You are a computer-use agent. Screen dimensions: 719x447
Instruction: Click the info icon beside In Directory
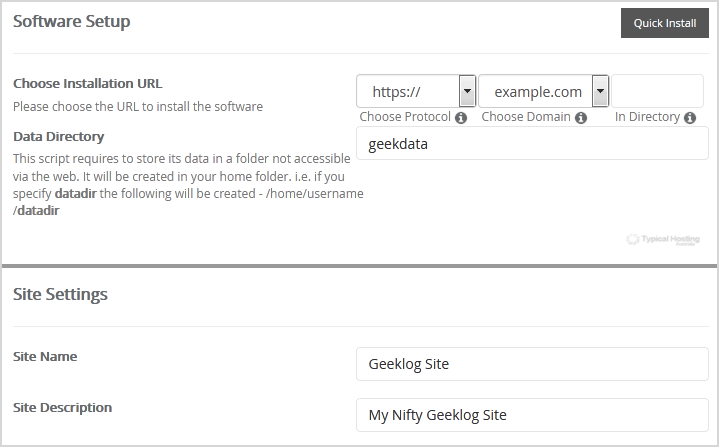pyautogui.click(x=690, y=117)
